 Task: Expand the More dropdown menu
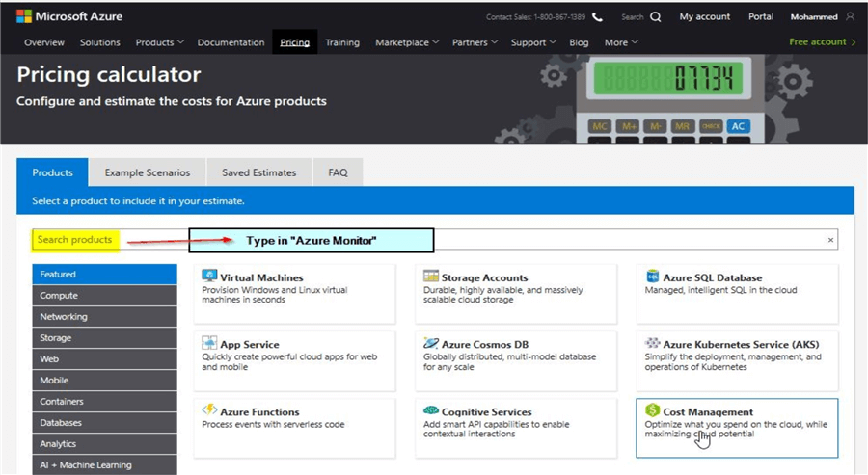click(x=621, y=42)
